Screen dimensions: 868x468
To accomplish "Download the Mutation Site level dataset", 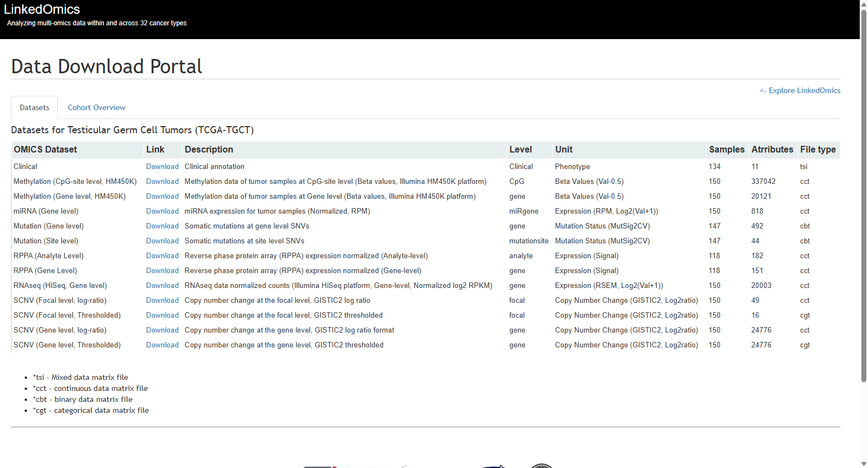I will coord(162,241).
